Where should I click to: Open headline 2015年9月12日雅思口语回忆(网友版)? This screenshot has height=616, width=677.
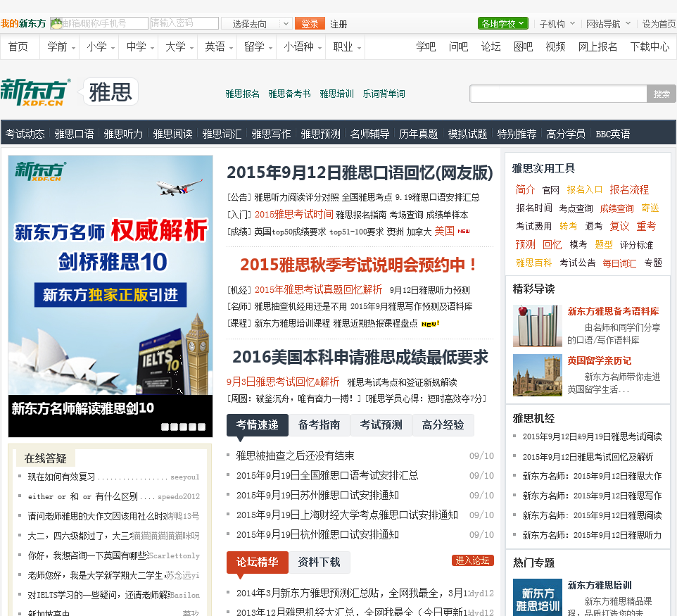(x=360, y=172)
